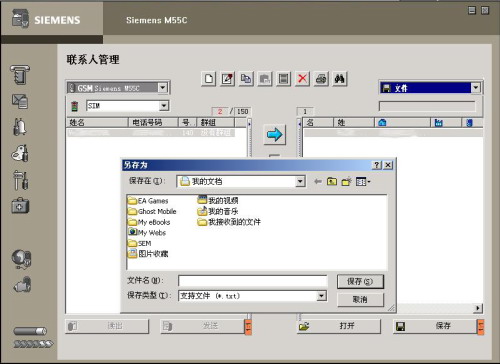Click the help question mark in Save dialog
Viewport: 500px width, 364px height.
pos(376,165)
